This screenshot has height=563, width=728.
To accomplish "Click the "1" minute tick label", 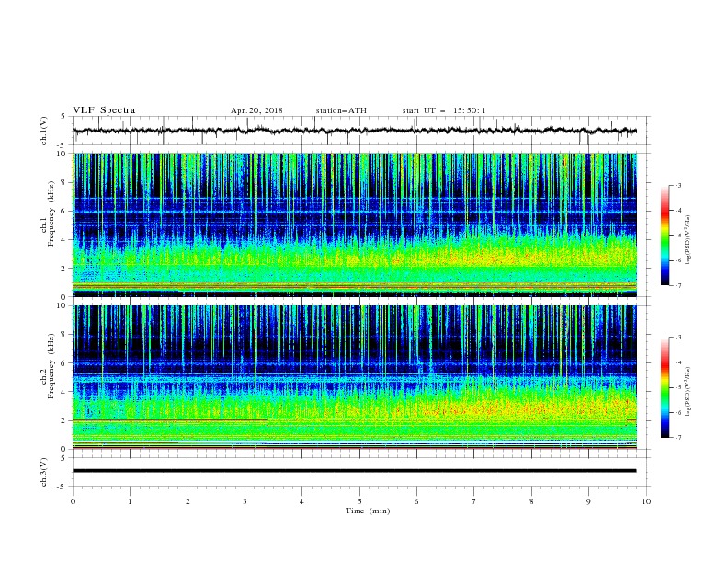I will [x=130, y=501].
